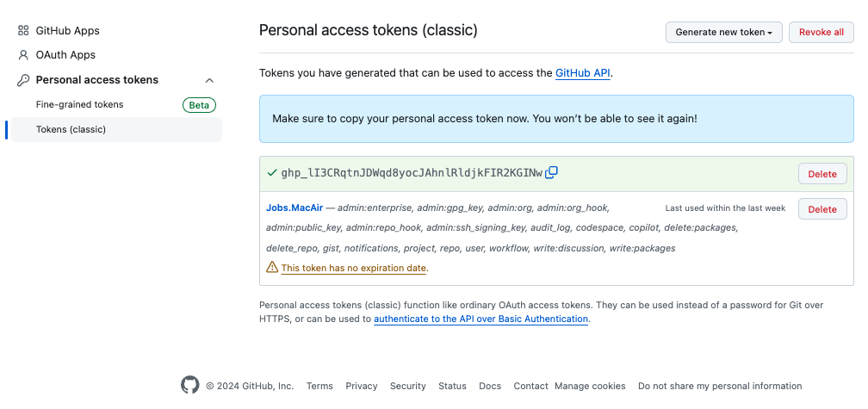This screenshot has height=409, width=868.
Task: Click the Revoke all button
Action: click(821, 32)
